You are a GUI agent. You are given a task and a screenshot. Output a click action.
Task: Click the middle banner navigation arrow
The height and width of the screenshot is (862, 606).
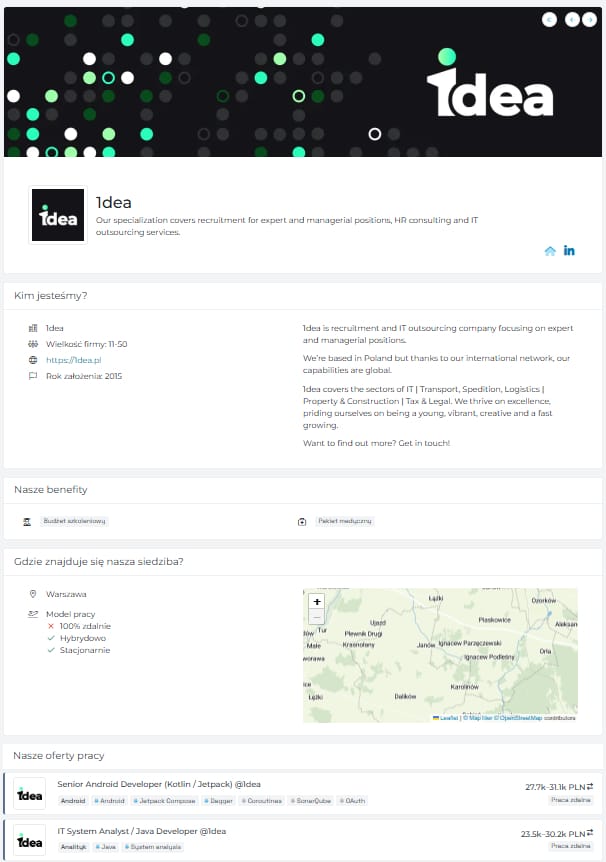tap(571, 19)
